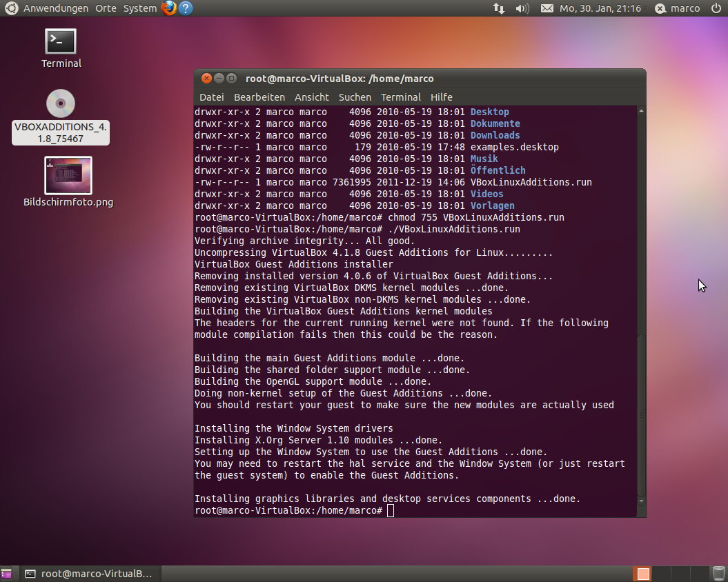Open the messaging mail envelope indicator
The height and width of the screenshot is (582, 728).
pyautogui.click(x=547, y=8)
